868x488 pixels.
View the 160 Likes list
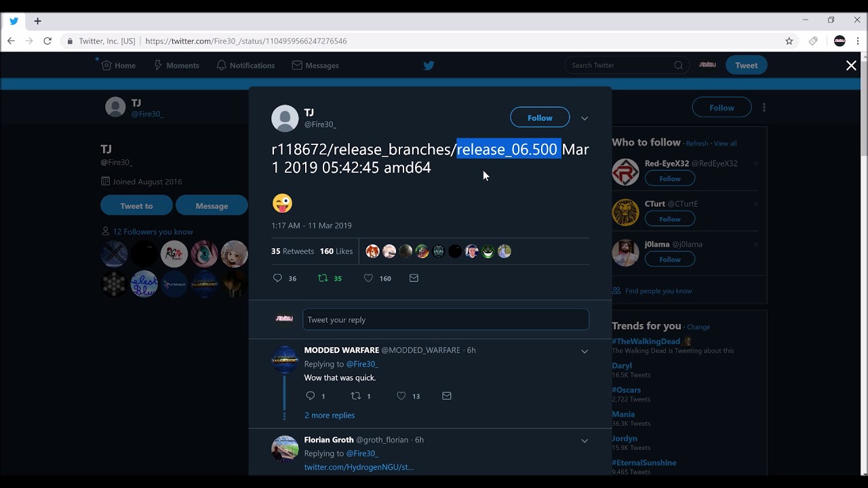click(x=336, y=251)
